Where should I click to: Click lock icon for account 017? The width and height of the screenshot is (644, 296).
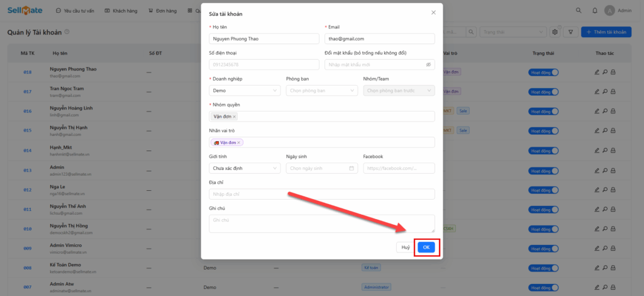click(613, 92)
